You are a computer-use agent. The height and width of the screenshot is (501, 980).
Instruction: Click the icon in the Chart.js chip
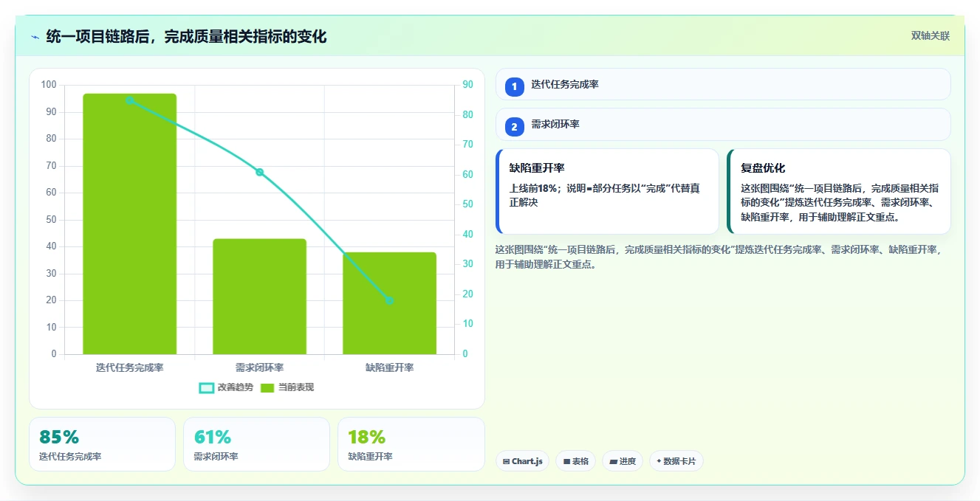pos(506,461)
